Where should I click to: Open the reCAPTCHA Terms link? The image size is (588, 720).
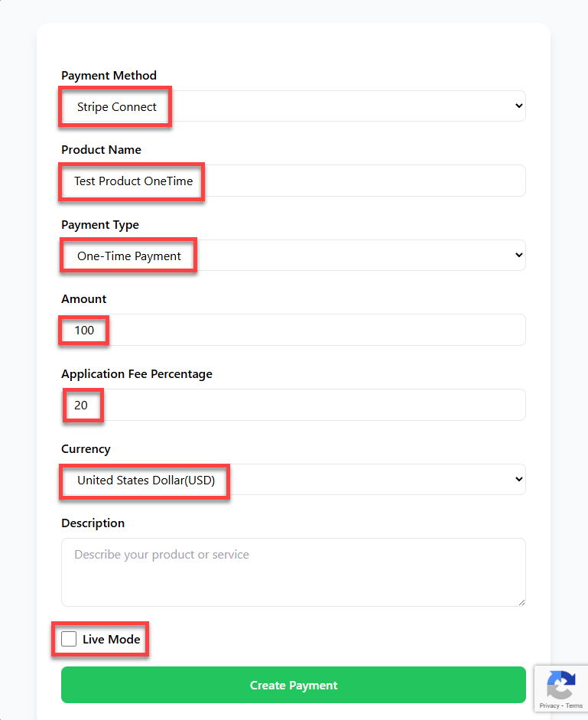(574, 705)
